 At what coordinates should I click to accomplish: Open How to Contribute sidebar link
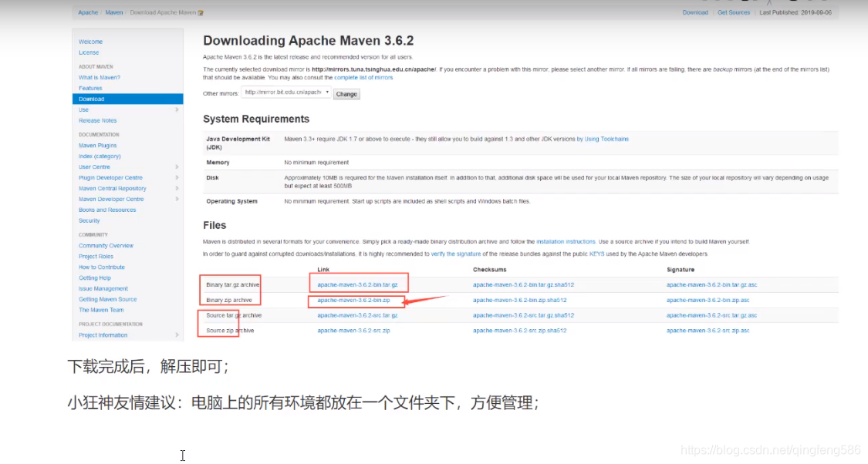102,267
